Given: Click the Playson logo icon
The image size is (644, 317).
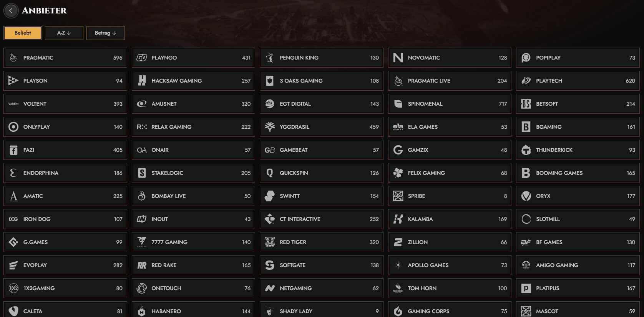Looking at the screenshot, I should [13, 81].
